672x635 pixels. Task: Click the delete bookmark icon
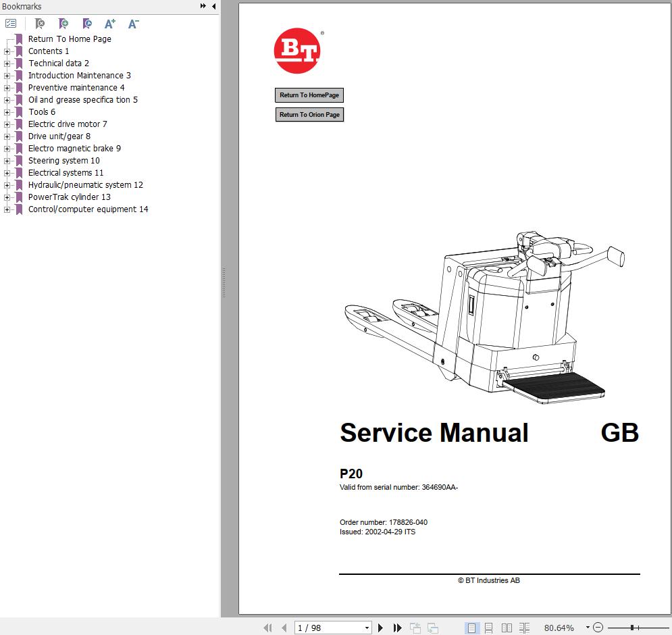[39, 24]
